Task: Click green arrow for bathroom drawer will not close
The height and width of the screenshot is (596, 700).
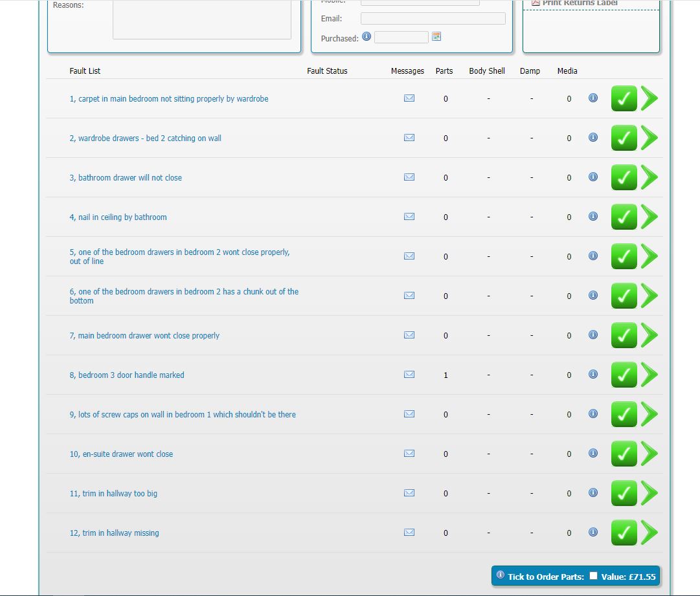Action: pyautogui.click(x=649, y=177)
